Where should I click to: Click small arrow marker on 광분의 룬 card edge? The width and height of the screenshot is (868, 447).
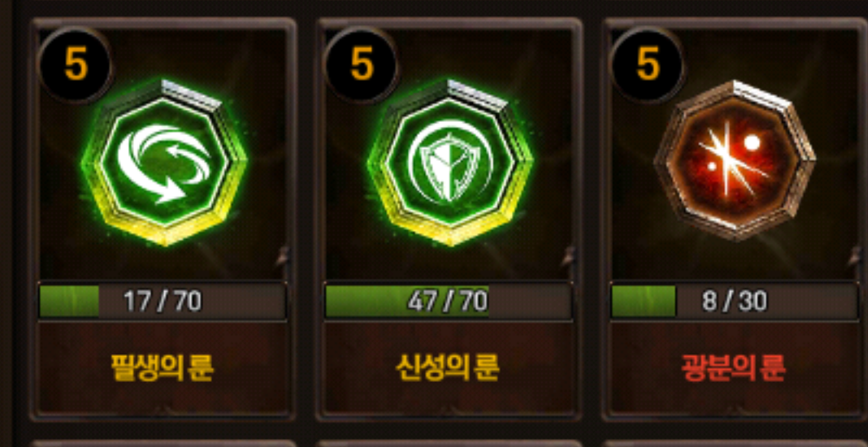coord(855,258)
